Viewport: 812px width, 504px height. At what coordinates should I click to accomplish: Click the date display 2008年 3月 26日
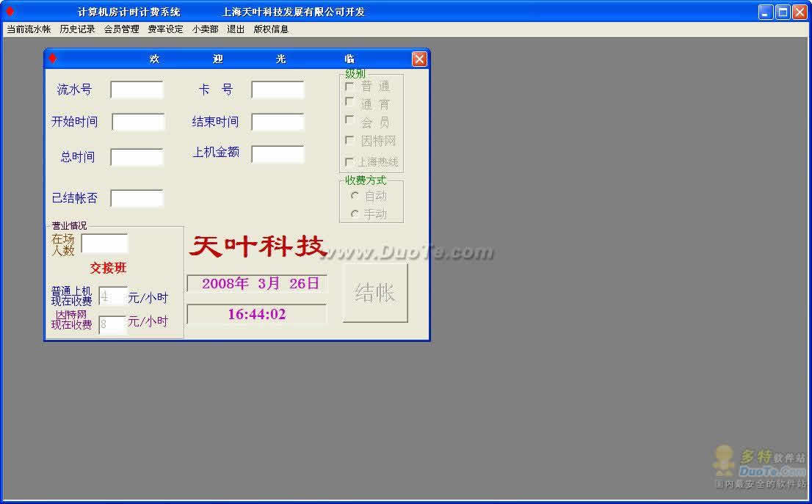click(257, 284)
